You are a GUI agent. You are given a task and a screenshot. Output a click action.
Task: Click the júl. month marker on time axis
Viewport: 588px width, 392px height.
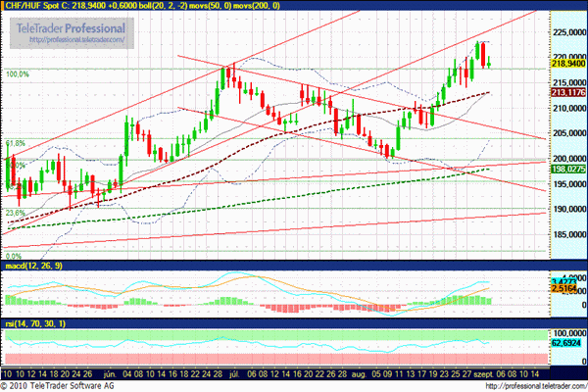point(235,373)
